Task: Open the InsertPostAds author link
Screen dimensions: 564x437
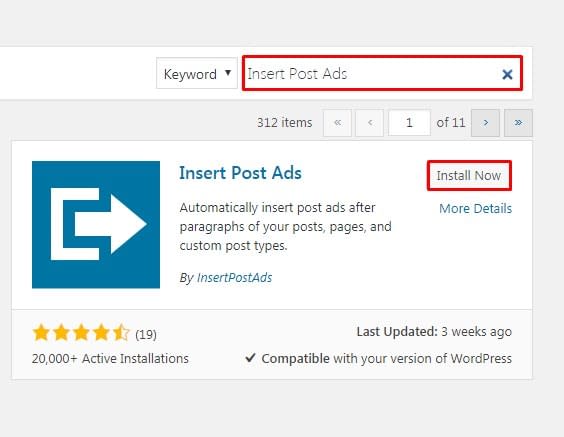Action: coord(235,278)
